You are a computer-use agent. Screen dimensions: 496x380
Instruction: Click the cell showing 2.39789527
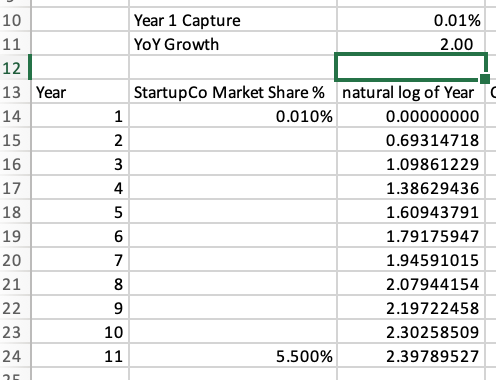(411, 356)
